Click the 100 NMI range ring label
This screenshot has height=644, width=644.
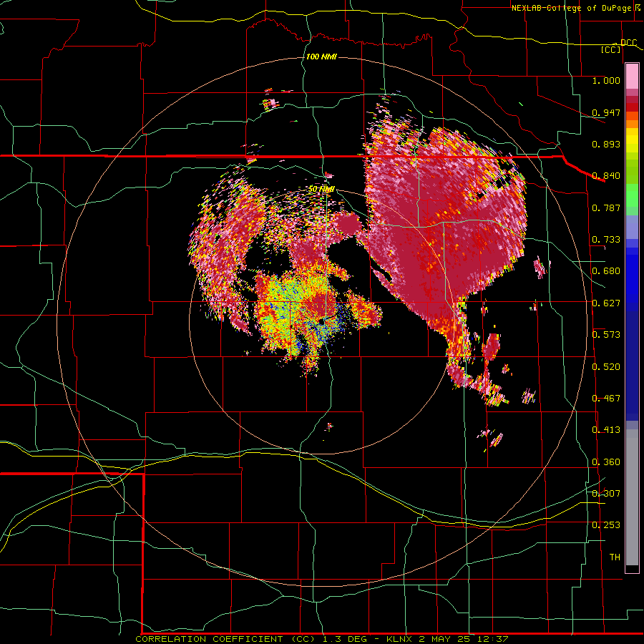coord(321,57)
